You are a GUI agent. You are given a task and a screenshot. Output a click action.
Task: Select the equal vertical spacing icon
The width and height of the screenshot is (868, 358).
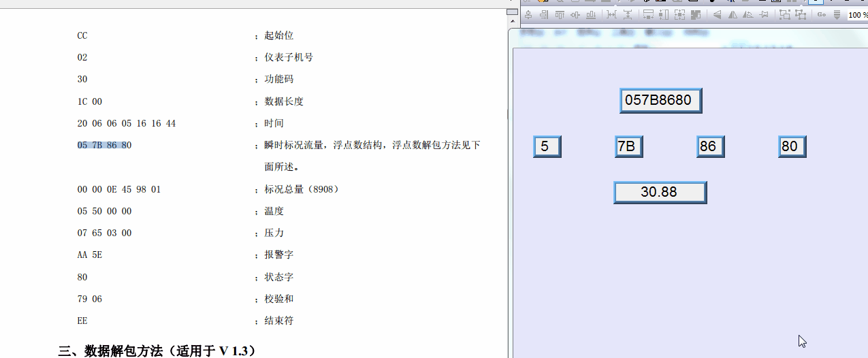point(627,14)
